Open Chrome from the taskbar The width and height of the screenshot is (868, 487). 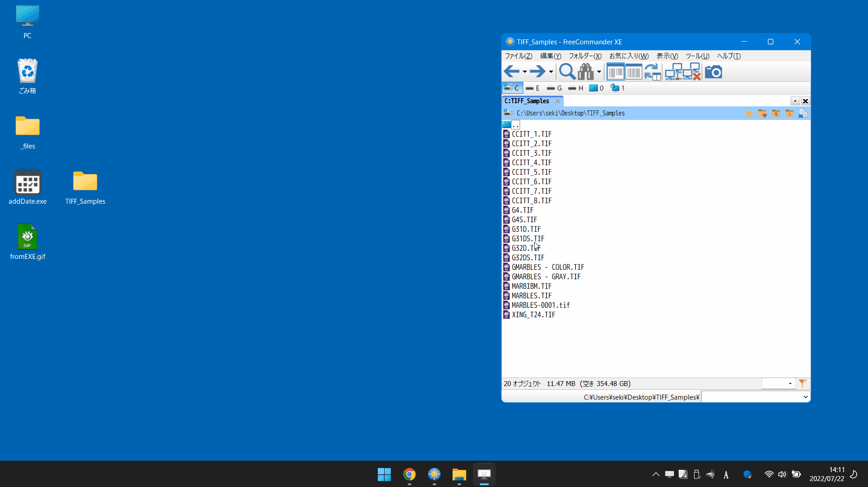pyautogui.click(x=409, y=474)
